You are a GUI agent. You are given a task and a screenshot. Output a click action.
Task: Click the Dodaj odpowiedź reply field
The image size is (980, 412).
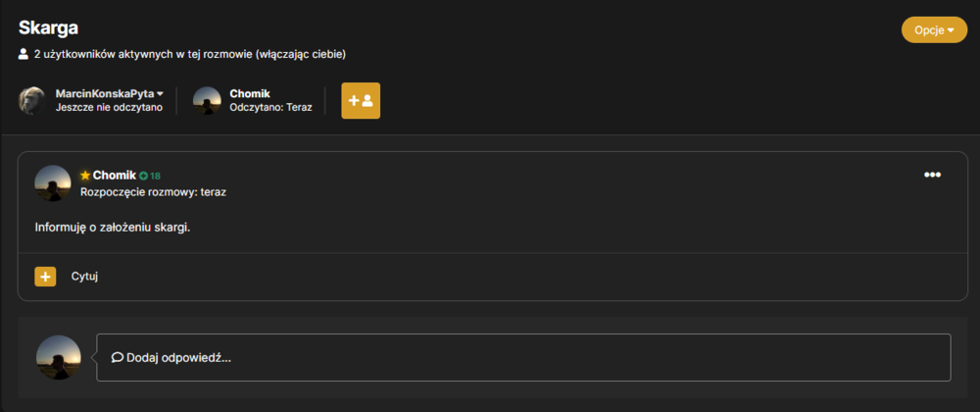[523, 358]
